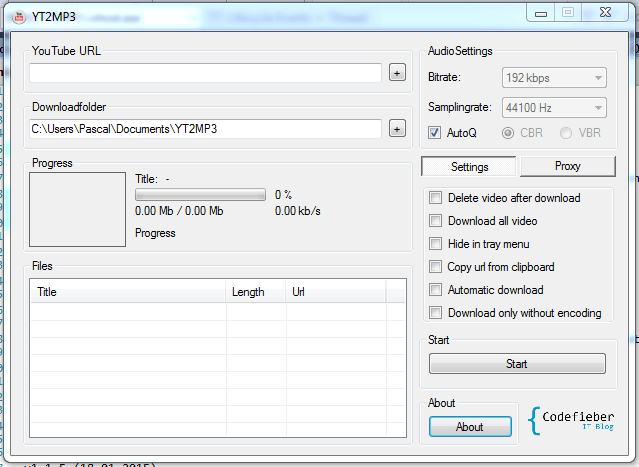Open the Codefieber IT Blog logo
The width and height of the screenshot is (639, 467).
tap(571, 421)
